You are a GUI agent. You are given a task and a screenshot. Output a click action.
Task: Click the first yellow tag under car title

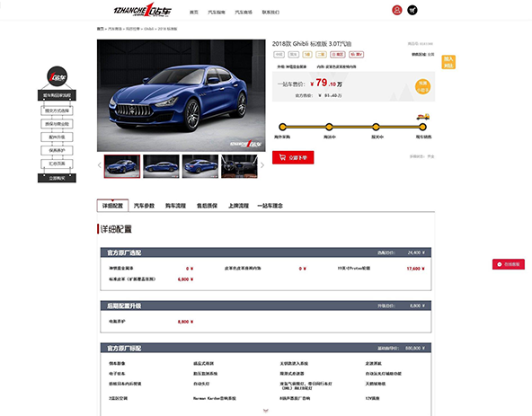[307, 54]
